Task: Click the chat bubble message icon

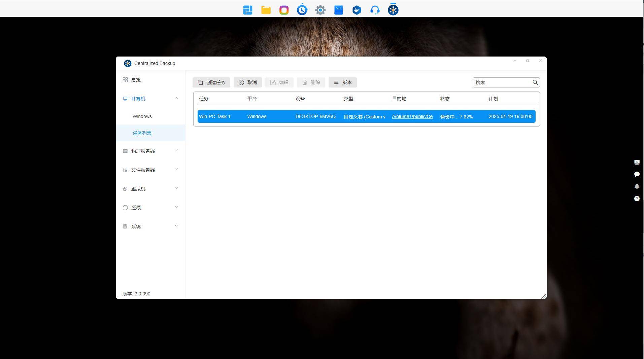Action: click(x=637, y=174)
